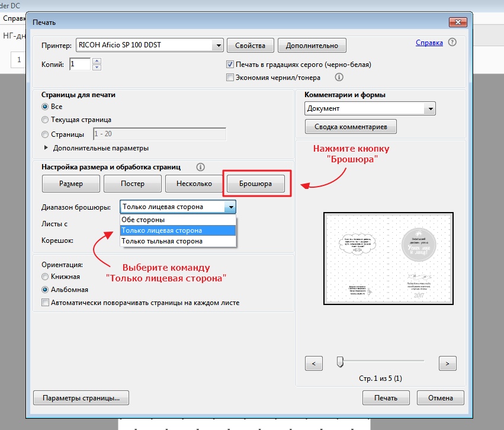The height and width of the screenshot is (430, 504).
Task: Select Текущая страница radio option
Action: click(45, 120)
